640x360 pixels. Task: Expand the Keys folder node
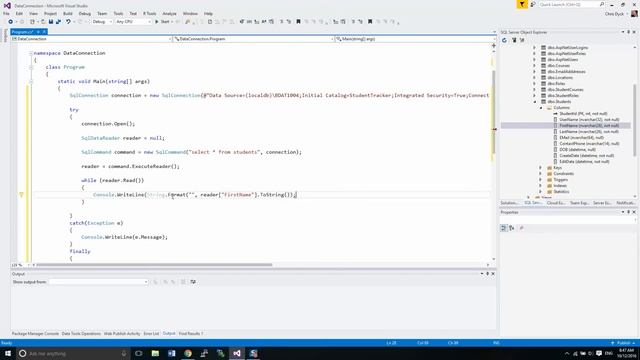(x=540, y=168)
